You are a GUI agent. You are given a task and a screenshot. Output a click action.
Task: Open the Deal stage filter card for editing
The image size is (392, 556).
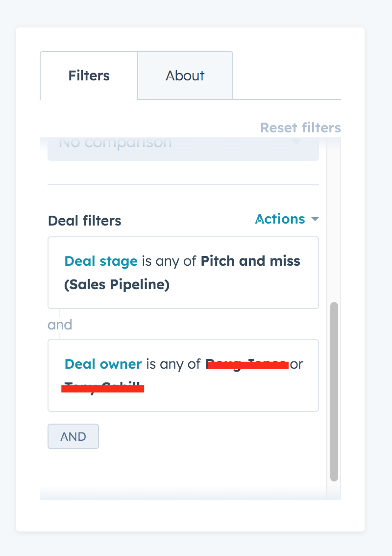183,273
